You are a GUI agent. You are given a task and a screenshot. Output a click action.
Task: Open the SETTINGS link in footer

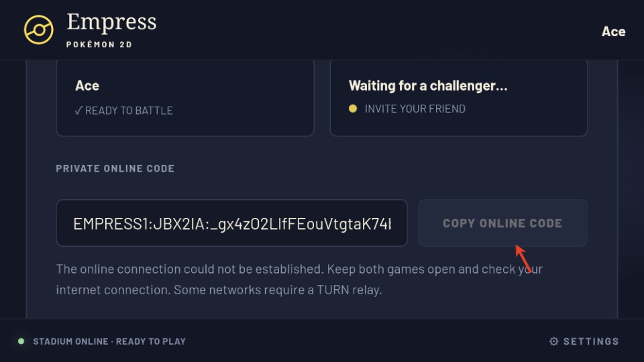[584, 341]
